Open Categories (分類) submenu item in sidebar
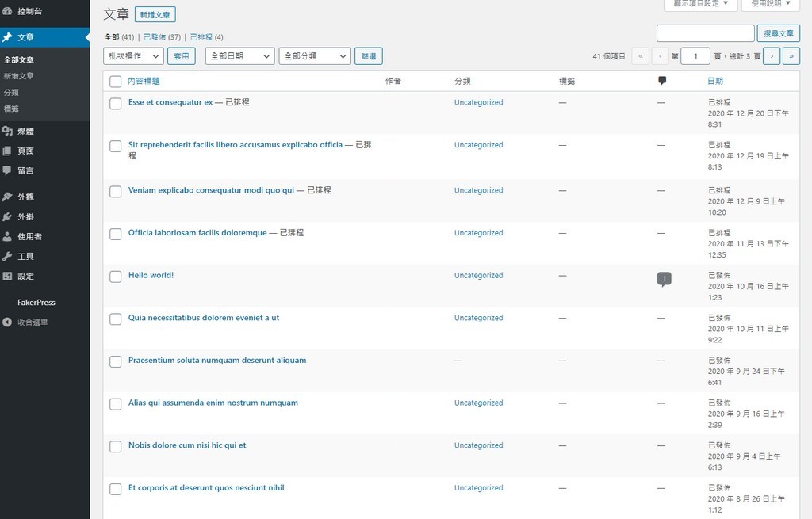Screen dimensions: 812x519 click(x=11, y=93)
